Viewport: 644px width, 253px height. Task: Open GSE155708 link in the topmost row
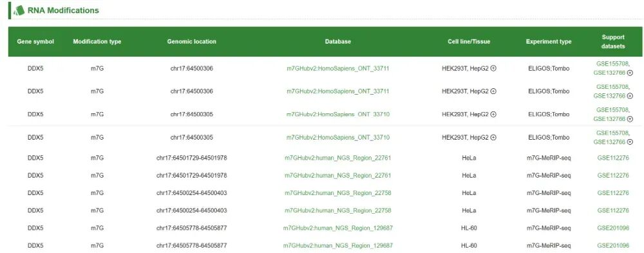(x=612, y=64)
